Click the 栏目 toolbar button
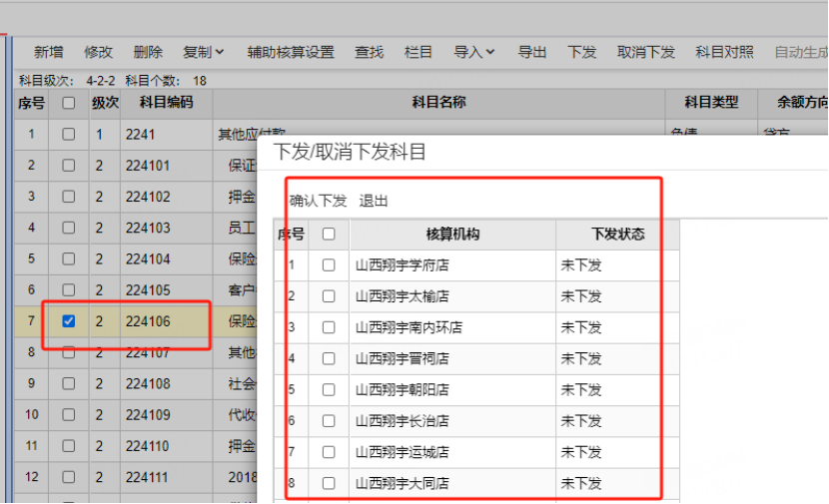Viewport: 829px width, 504px height. tap(417, 52)
